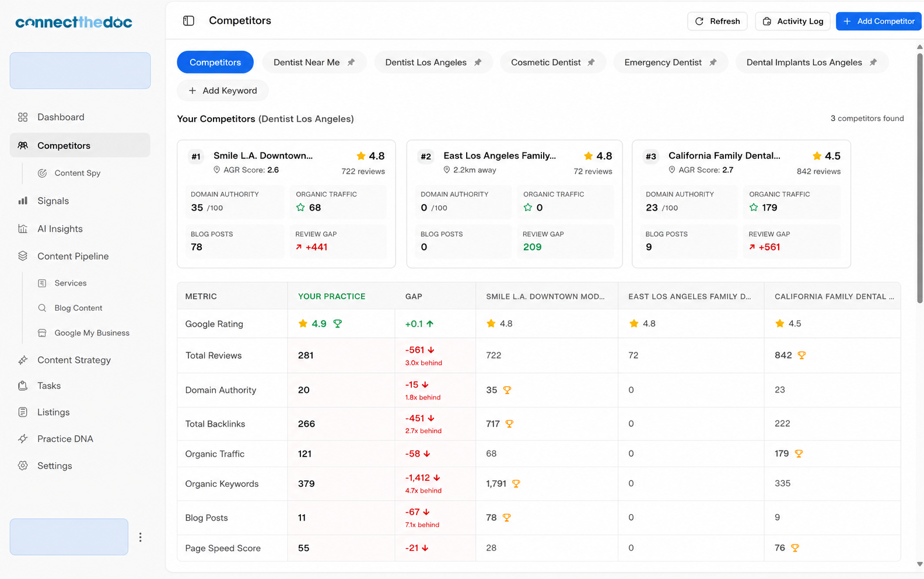Click the Tasks clipboard icon
The width and height of the screenshot is (924, 579).
[23, 386]
